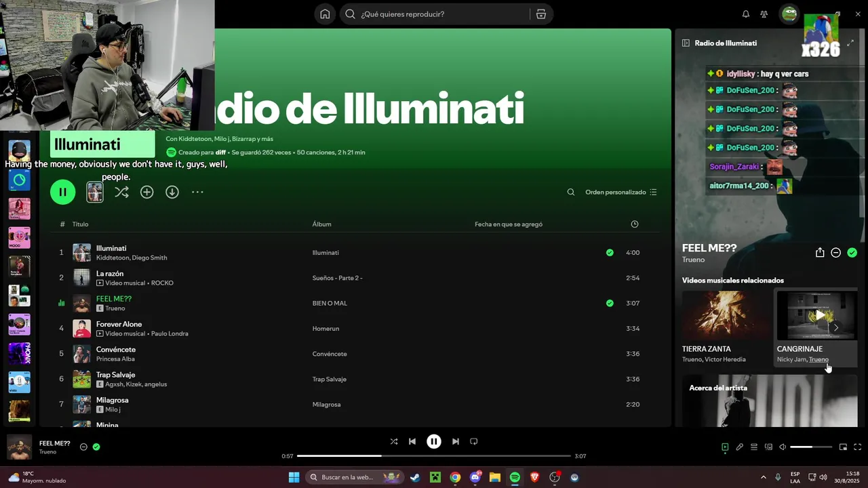This screenshot has width=868, height=488.
Task: Toggle repeat in bottom player bar
Action: click(474, 442)
